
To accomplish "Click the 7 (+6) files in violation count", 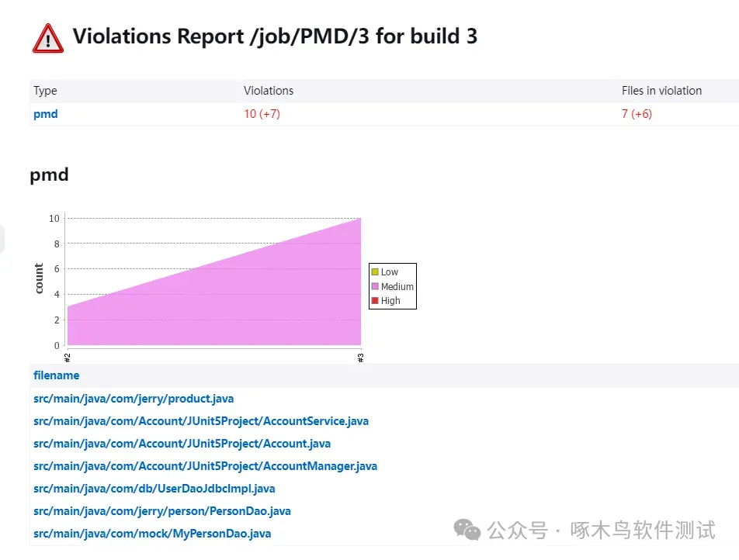I will pos(637,114).
